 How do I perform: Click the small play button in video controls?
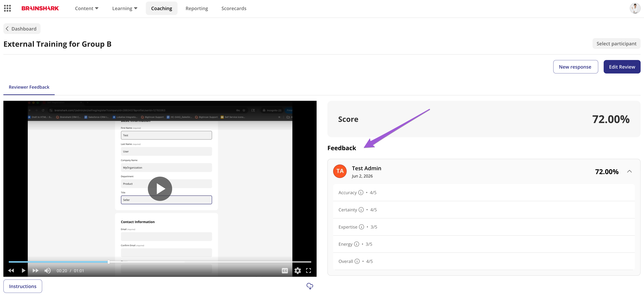[23, 271]
